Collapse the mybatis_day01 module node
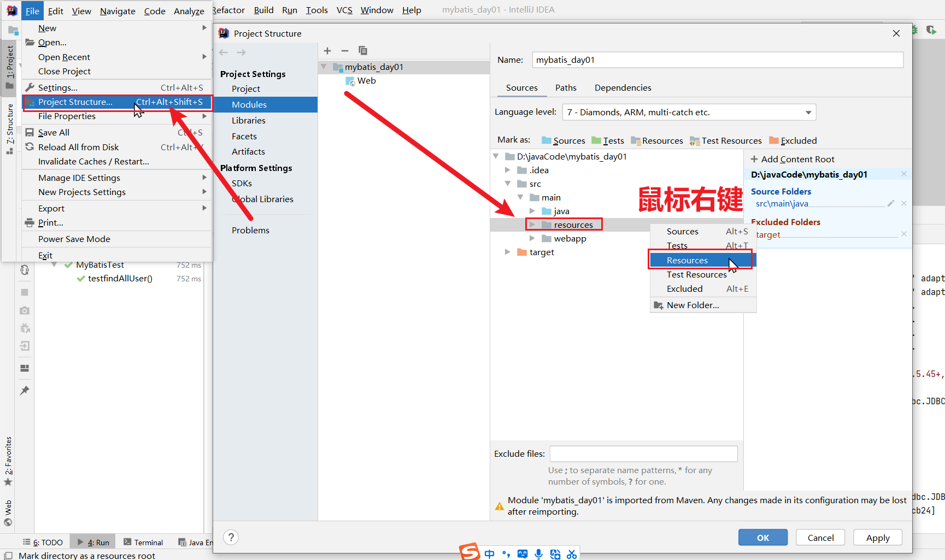Image resolution: width=945 pixels, height=560 pixels. coord(324,67)
